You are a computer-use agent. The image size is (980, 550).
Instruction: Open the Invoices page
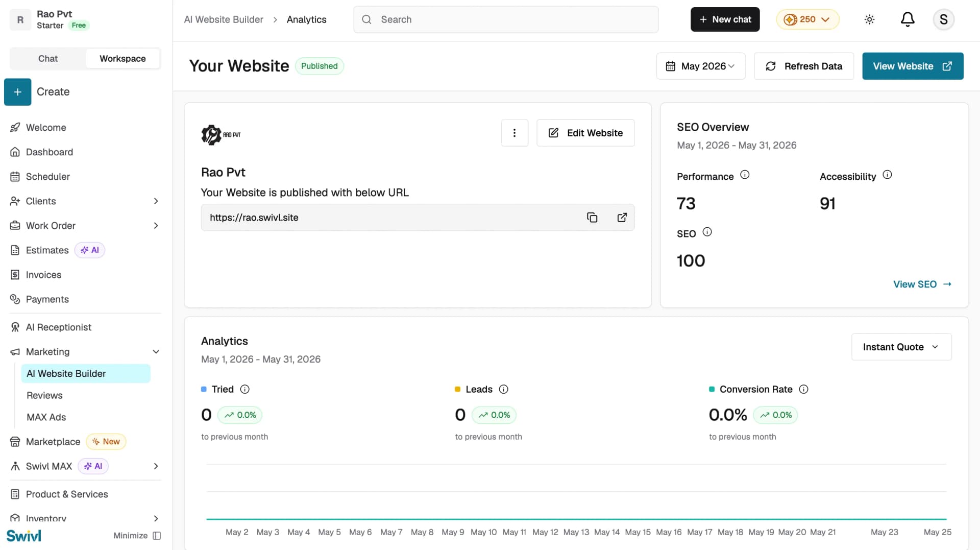pyautogui.click(x=43, y=275)
